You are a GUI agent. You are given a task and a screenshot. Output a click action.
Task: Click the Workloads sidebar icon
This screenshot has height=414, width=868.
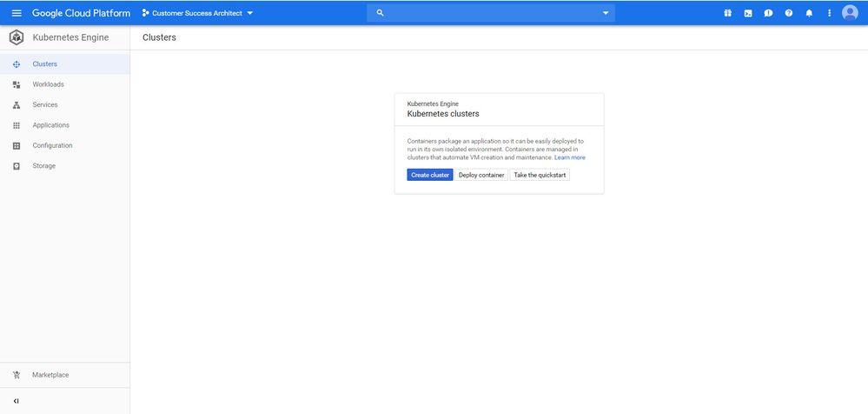[x=16, y=84]
